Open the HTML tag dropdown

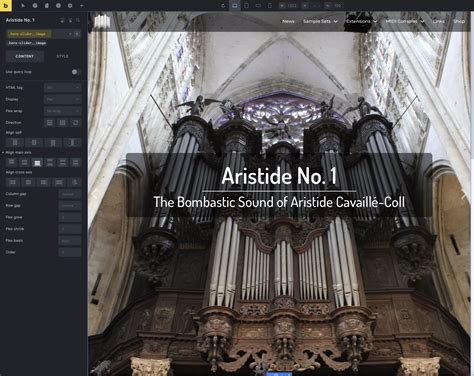click(x=63, y=88)
